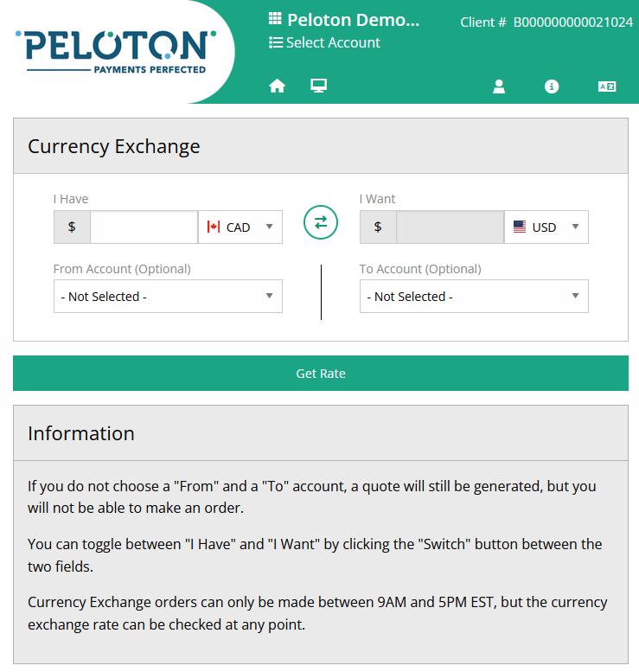Expand the To Account dropdown
This screenshot has width=639, height=672.
474,297
